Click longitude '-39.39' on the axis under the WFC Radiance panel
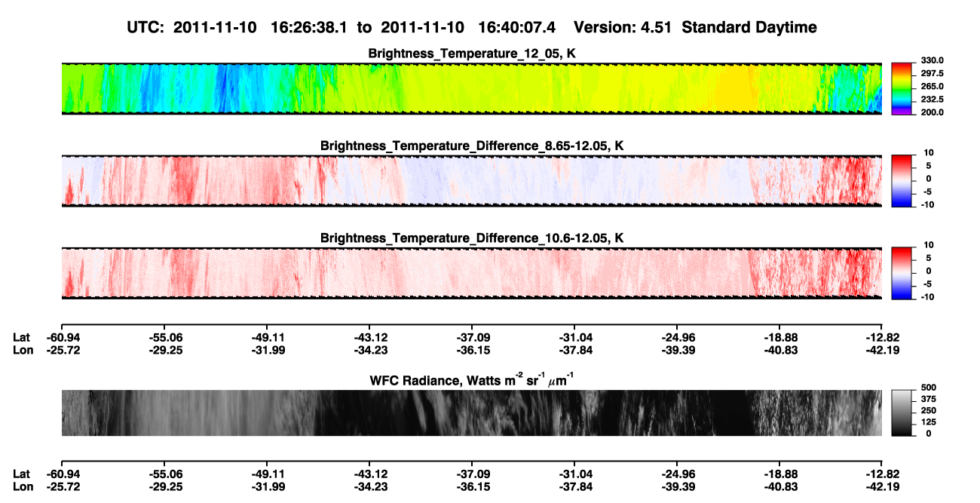Viewport: 980px width, 503px height. tap(677, 486)
